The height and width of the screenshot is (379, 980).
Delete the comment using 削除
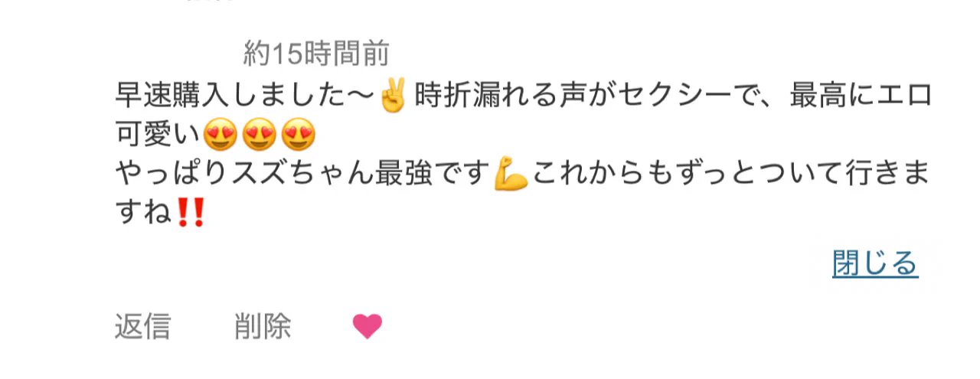[263, 327]
